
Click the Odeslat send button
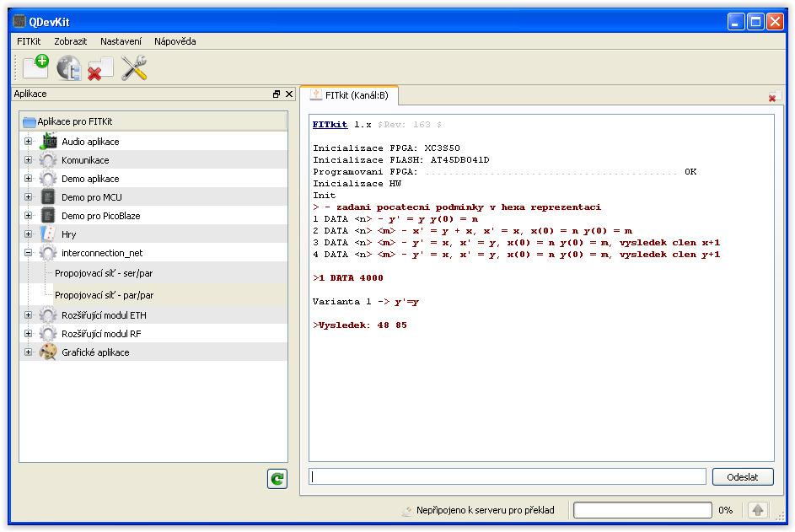click(x=743, y=476)
